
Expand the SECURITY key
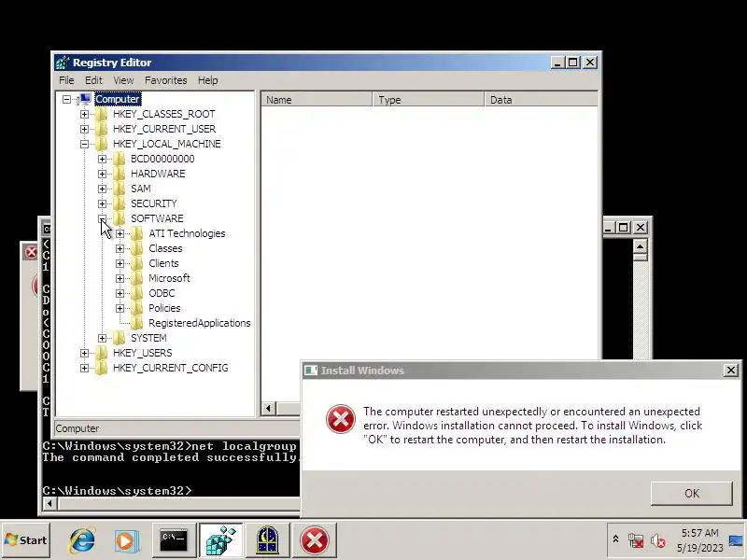[102, 203]
